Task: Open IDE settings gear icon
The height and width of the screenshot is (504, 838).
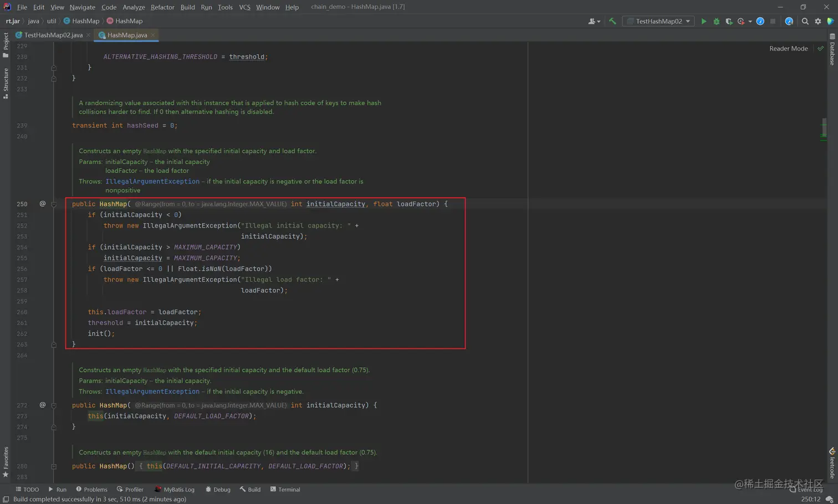Action: (x=818, y=21)
